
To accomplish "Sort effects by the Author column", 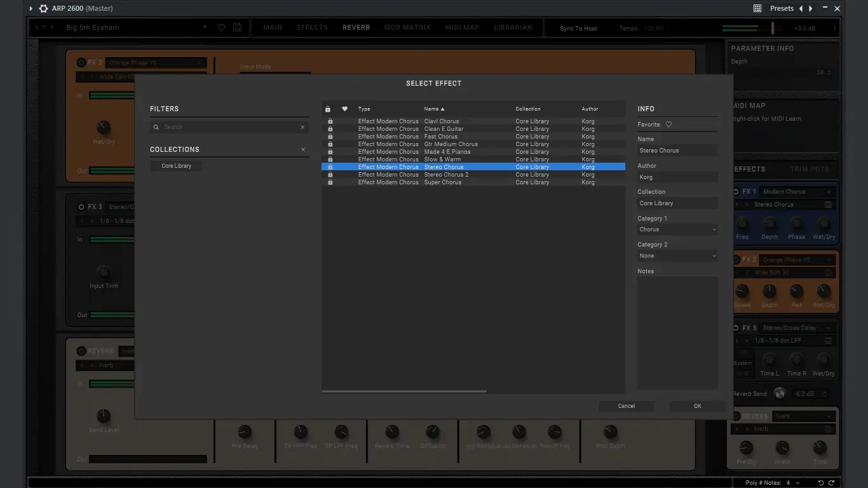I will pyautogui.click(x=590, y=109).
